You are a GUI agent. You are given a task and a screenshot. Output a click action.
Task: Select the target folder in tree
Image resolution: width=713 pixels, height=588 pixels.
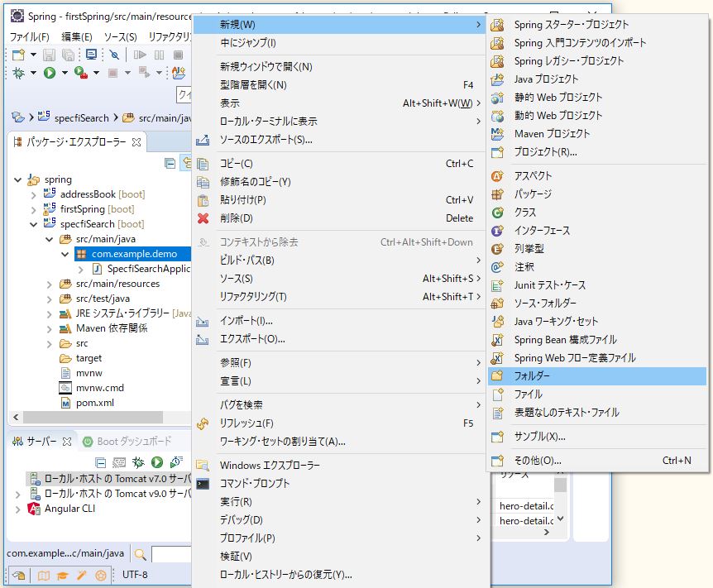pyautogui.click(x=80, y=358)
